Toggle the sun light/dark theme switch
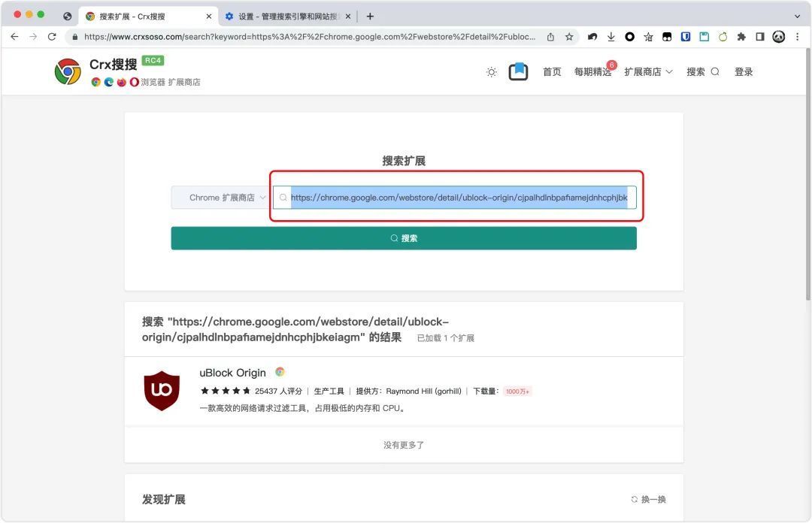This screenshot has height=523, width=812. click(492, 72)
